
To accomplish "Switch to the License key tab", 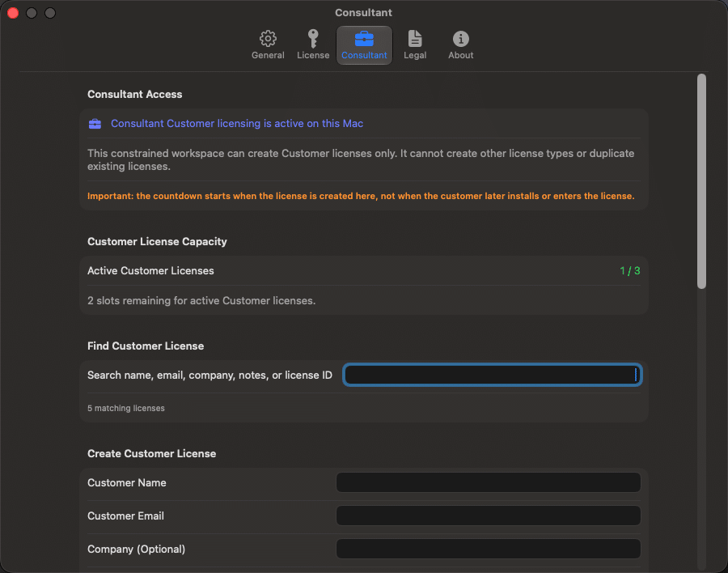I will [x=313, y=45].
